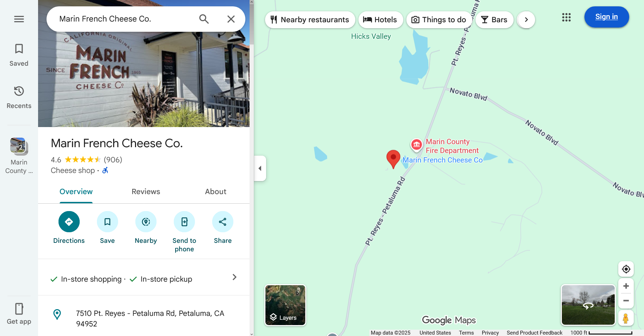The width and height of the screenshot is (644, 336).
Task: Click the Directions icon
Action: pos(69,222)
